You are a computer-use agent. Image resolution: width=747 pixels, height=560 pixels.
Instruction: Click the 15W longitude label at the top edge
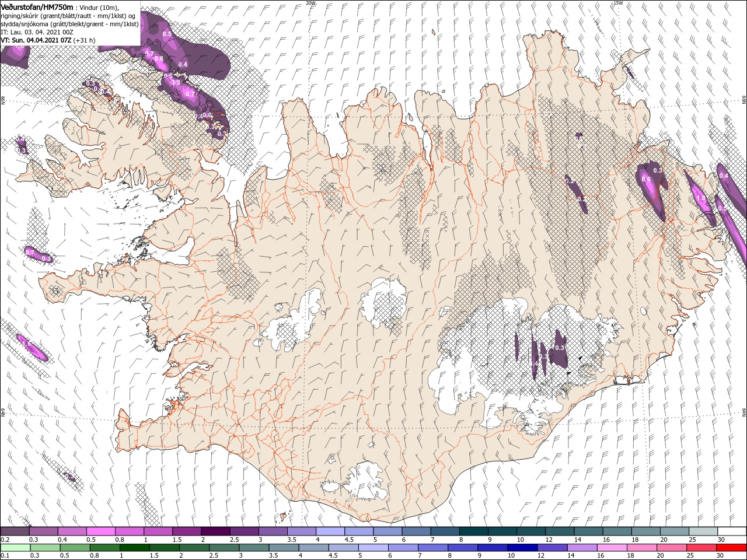coord(619,3)
